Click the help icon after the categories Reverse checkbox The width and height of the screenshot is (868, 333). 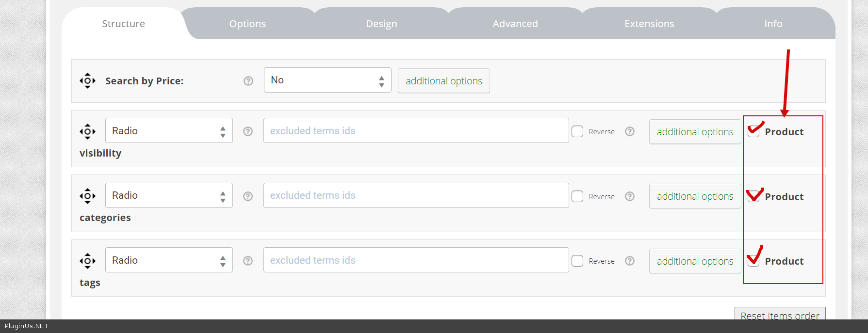(630, 196)
